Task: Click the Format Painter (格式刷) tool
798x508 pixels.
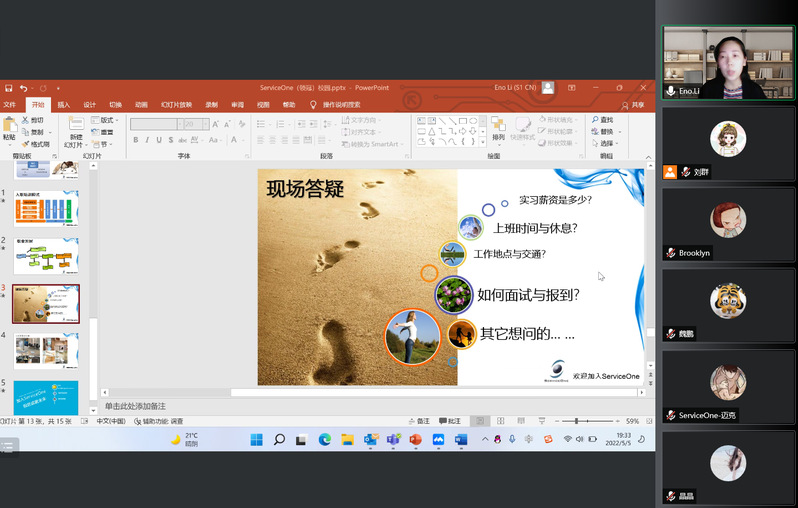Action: [x=34, y=144]
